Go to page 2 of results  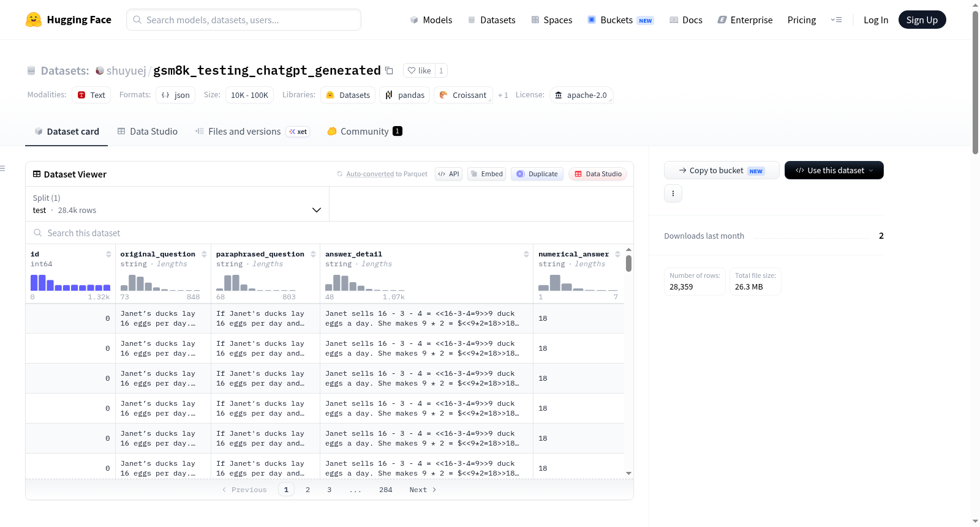click(307, 490)
